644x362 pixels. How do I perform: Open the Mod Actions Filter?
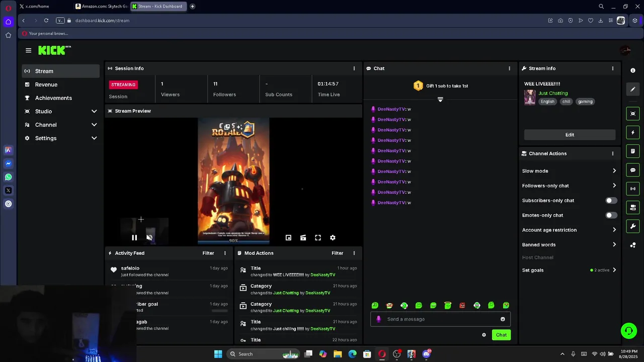click(x=338, y=253)
